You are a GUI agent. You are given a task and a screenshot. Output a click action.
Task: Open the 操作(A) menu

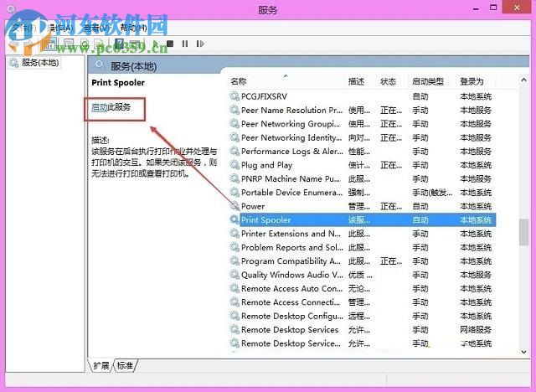(59, 28)
